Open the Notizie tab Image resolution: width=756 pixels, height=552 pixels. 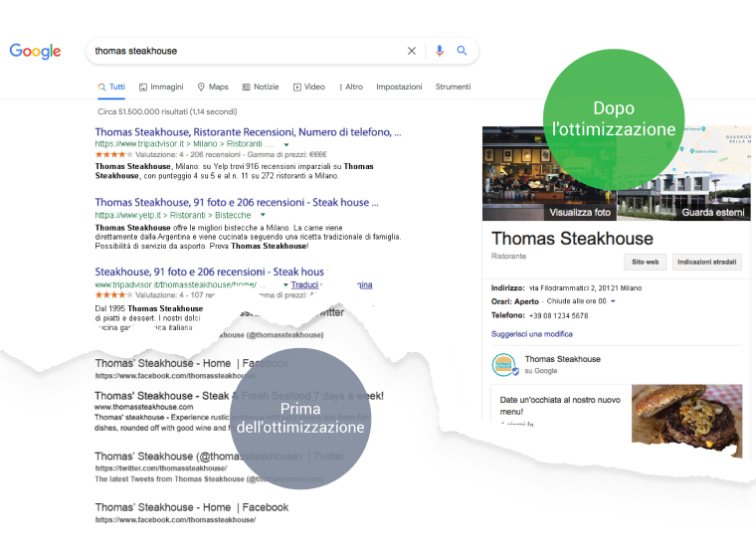tap(261, 87)
